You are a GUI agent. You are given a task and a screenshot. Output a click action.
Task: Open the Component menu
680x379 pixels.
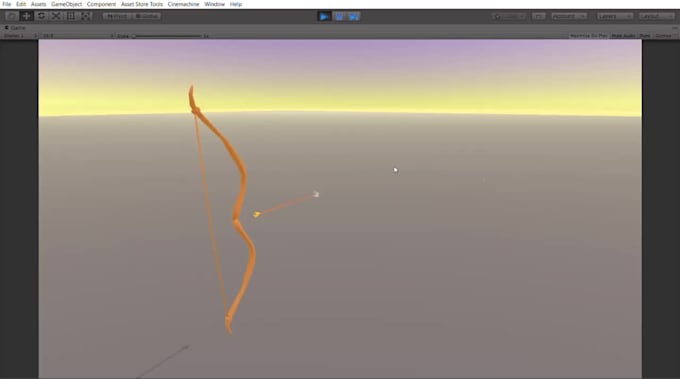tap(101, 4)
